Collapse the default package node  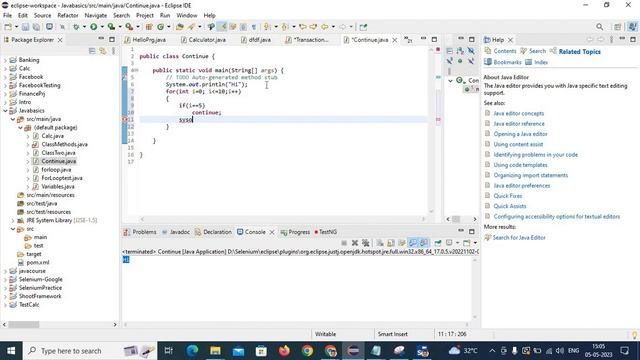(x=20, y=128)
